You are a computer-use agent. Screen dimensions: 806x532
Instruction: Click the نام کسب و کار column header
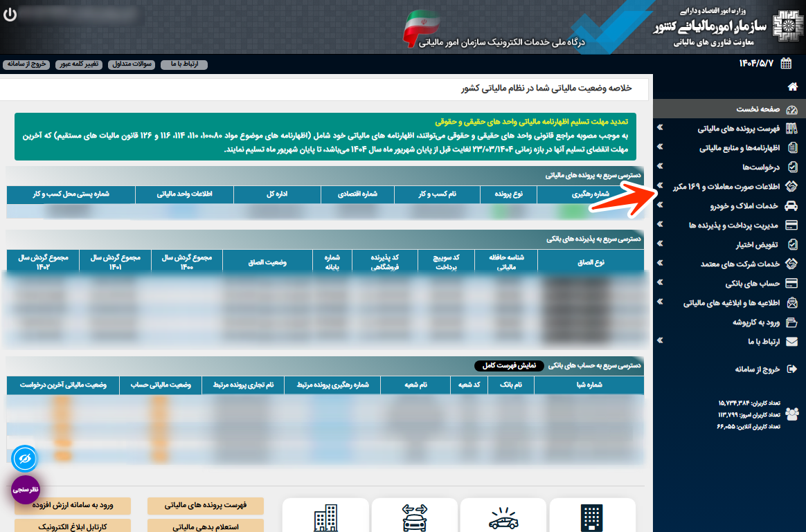pyautogui.click(x=437, y=194)
